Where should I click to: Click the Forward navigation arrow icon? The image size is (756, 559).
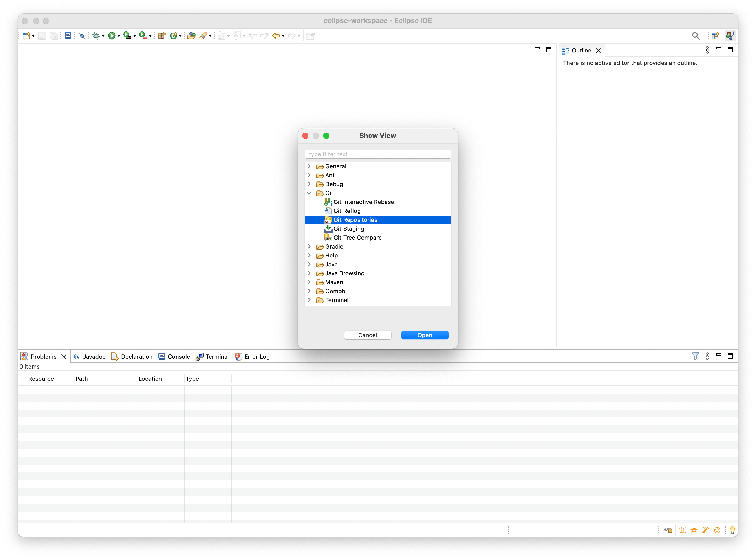(291, 36)
